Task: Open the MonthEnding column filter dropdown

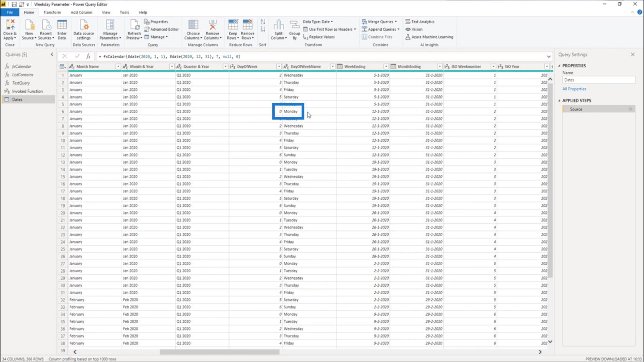Action: click(440, 67)
